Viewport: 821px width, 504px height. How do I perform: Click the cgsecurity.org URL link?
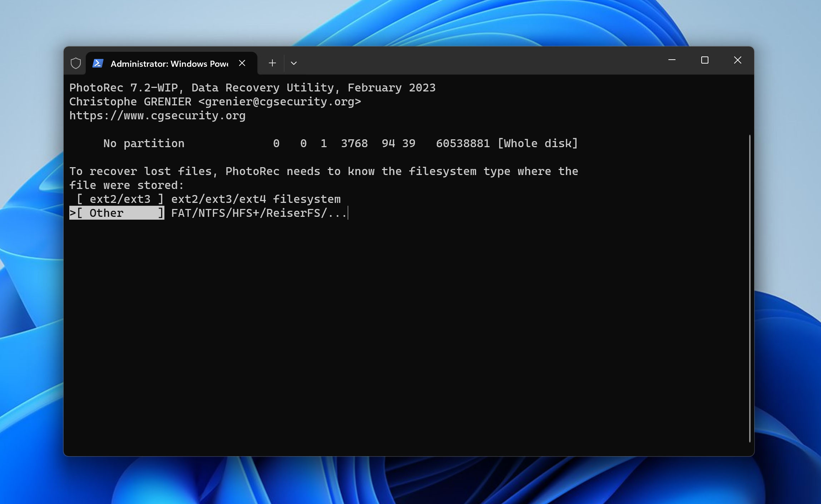(158, 115)
